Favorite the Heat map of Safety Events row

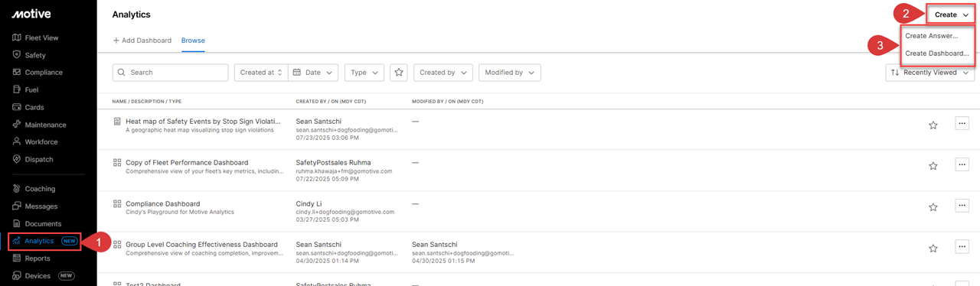point(933,125)
